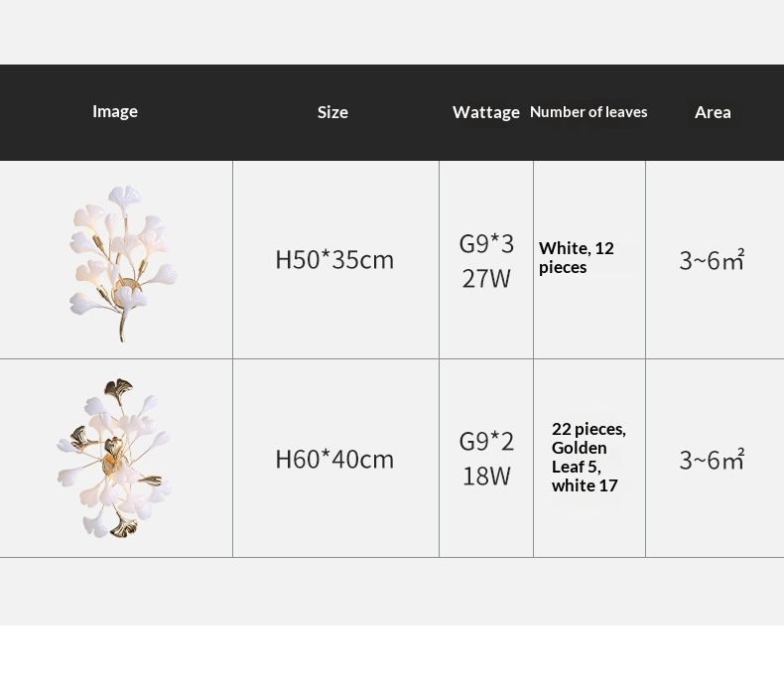Select the "22 pieces," text line

point(588,429)
